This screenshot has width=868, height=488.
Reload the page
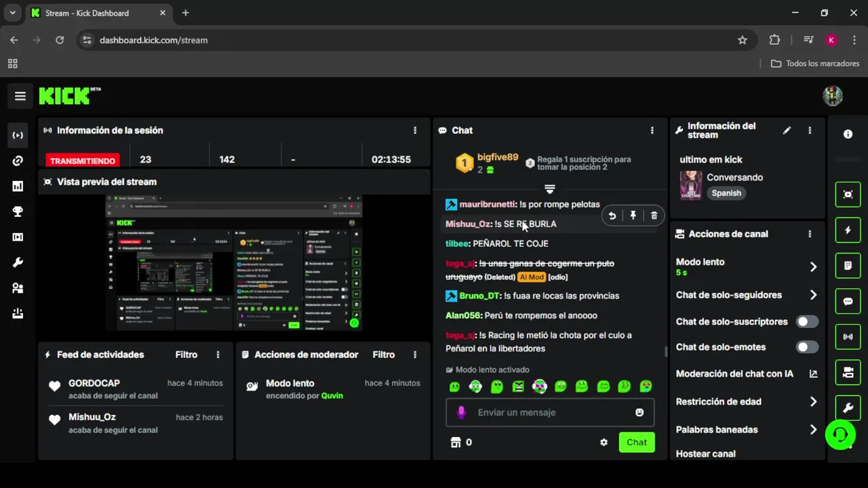(60, 40)
